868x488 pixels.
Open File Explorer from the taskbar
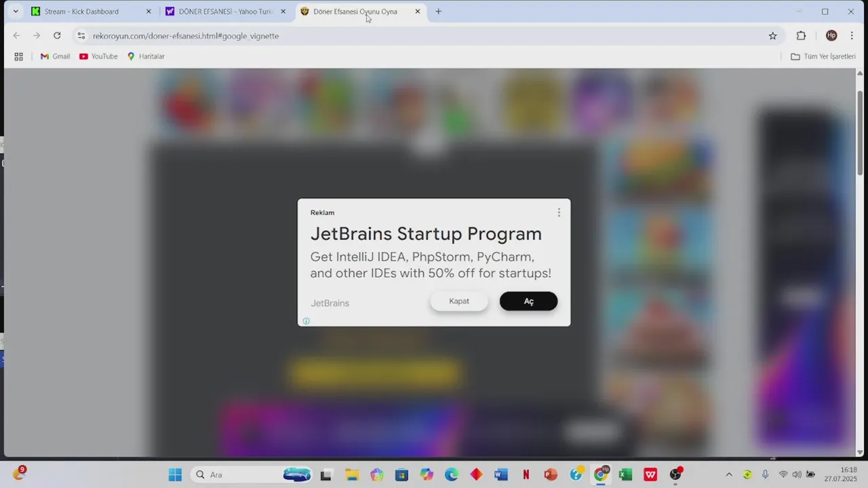[x=351, y=474]
